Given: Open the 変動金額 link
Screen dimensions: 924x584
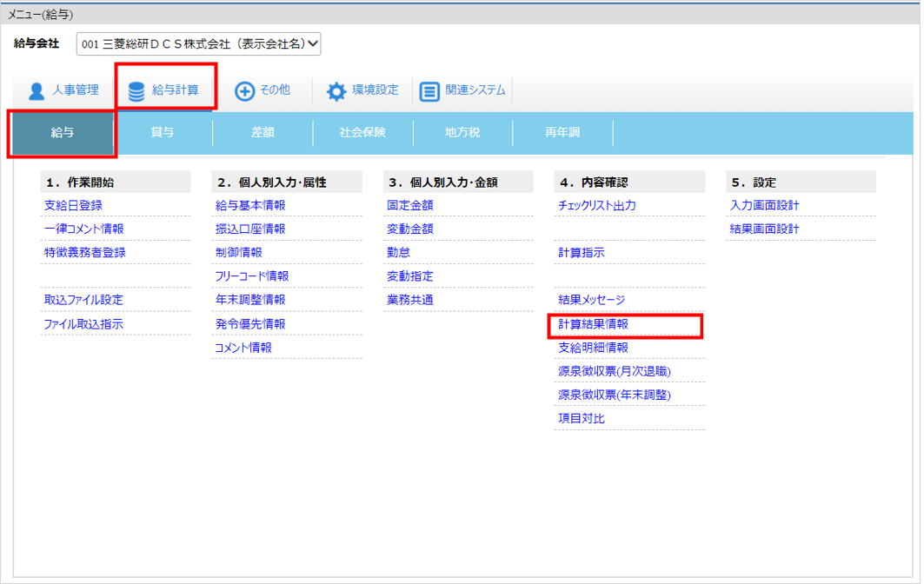Looking at the screenshot, I should click(410, 229).
